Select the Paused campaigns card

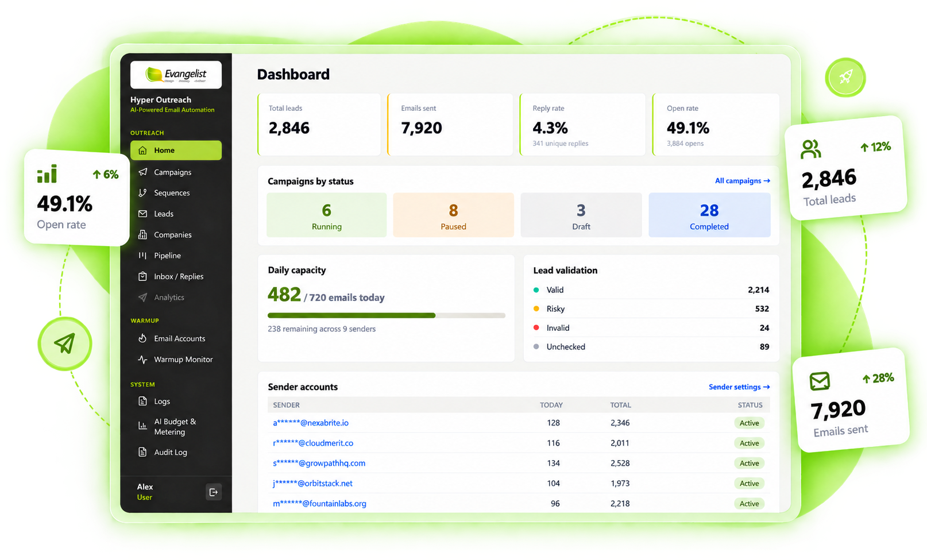pos(453,215)
